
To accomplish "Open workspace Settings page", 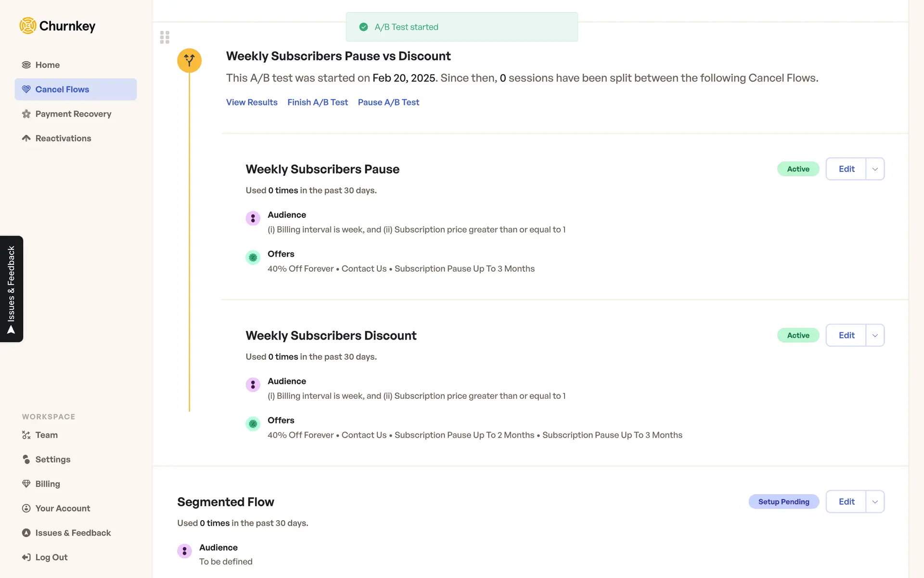I will click(52, 460).
